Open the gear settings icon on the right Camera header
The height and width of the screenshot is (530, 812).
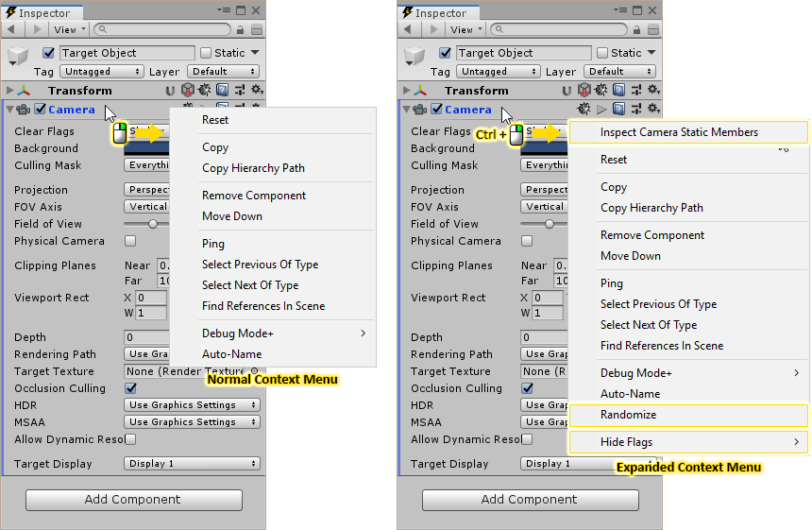652,110
